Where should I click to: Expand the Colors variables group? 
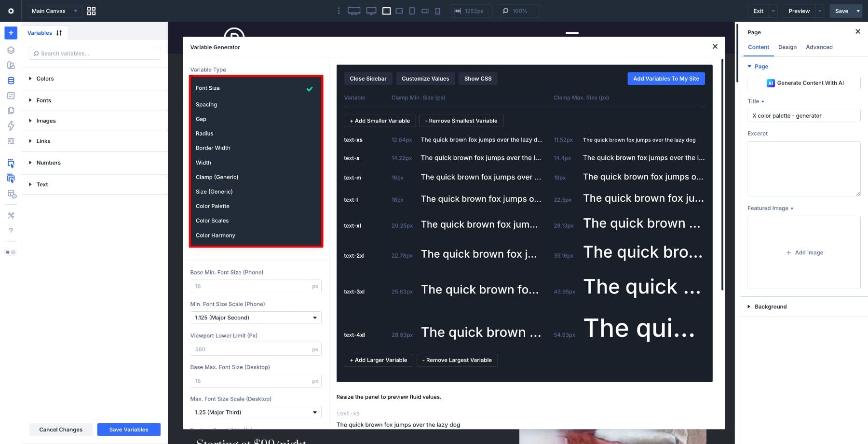pyautogui.click(x=95, y=79)
